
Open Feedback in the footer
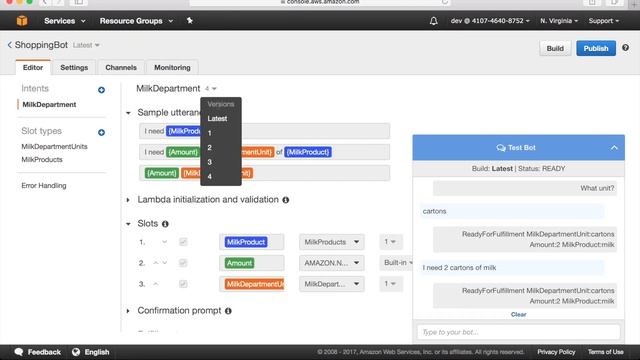(38, 352)
